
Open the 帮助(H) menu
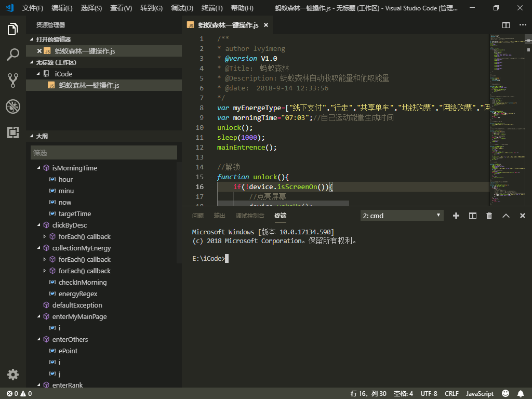pos(242,8)
